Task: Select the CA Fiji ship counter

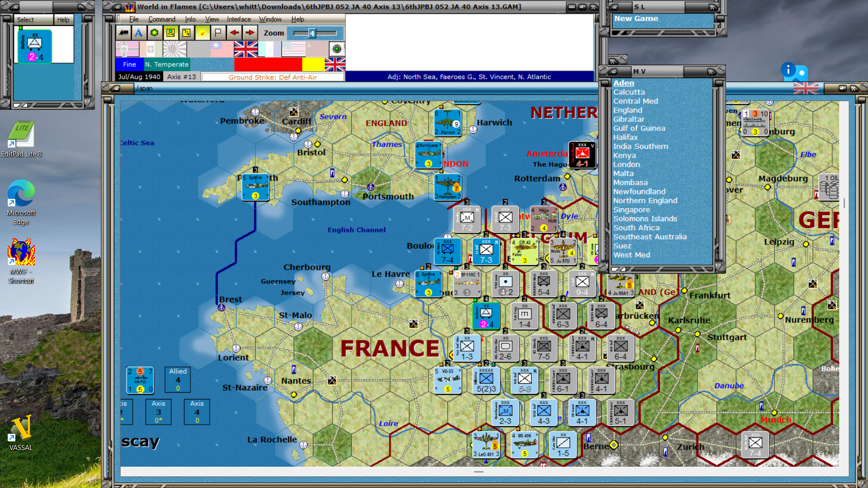Action: (x=140, y=380)
